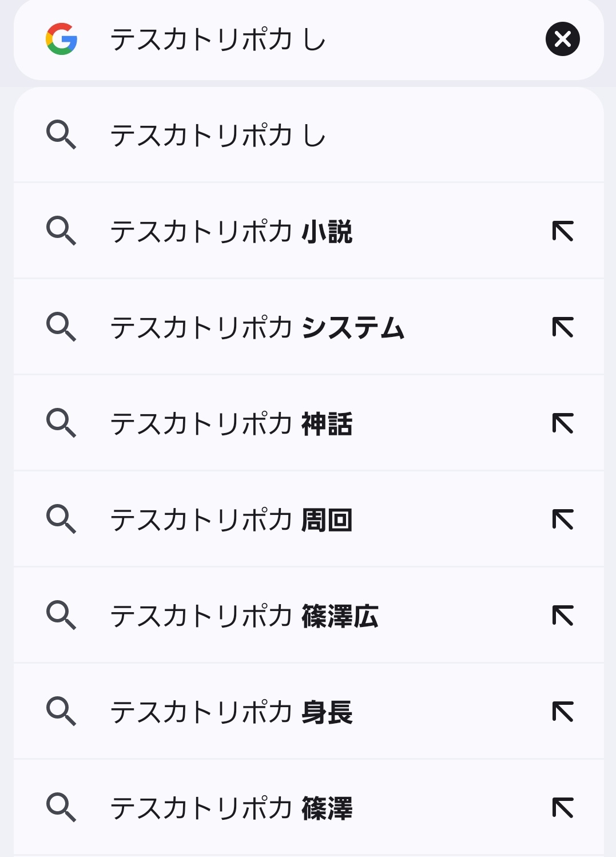Click the search field containing テスカトリポカ し
Image resolution: width=616 pixels, height=857 pixels.
309,39
